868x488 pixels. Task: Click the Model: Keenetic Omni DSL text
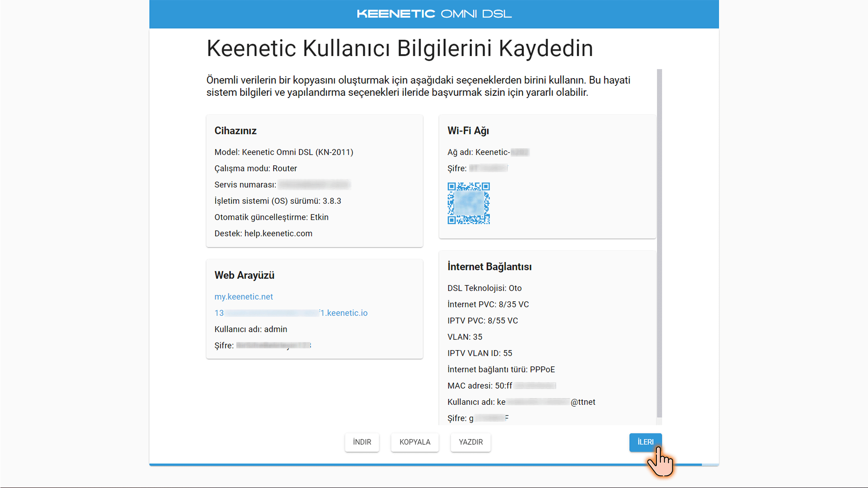click(x=284, y=152)
